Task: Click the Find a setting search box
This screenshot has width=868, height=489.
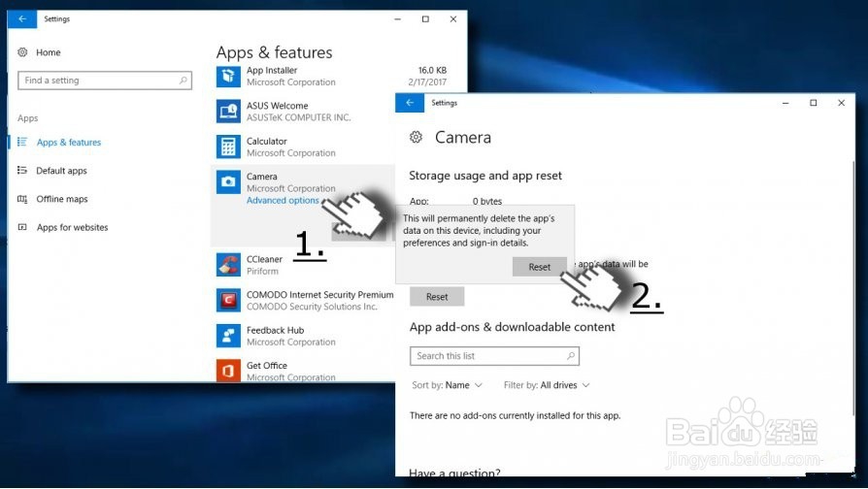Action: 105,81
